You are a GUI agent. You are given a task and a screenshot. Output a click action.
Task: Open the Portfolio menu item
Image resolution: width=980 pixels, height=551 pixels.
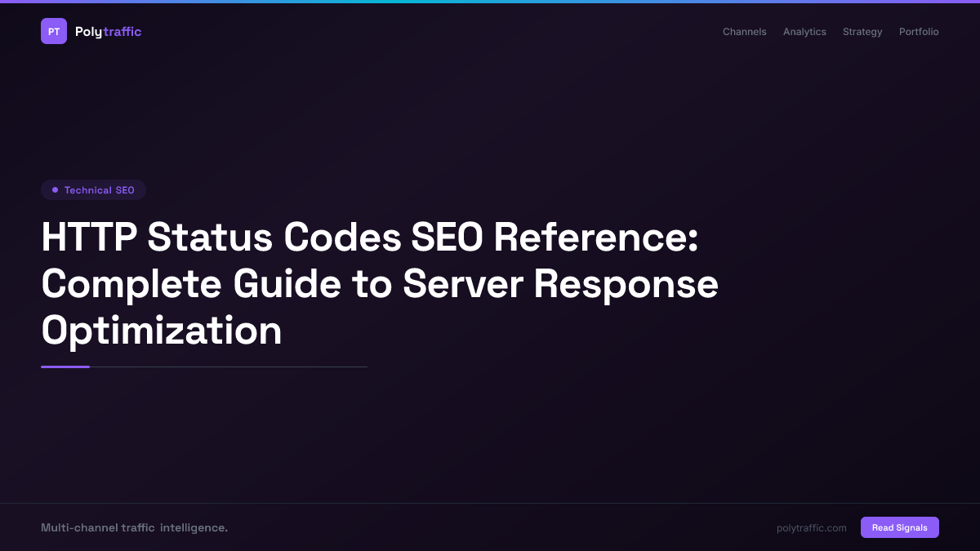(919, 32)
